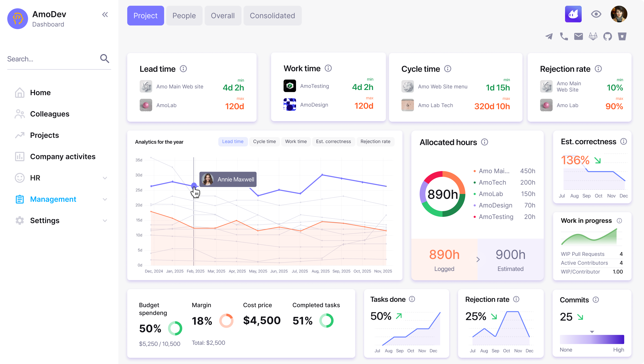The width and height of the screenshot is (644, 364).
Task: Show Commits info icon
Action: pos(596,300)
